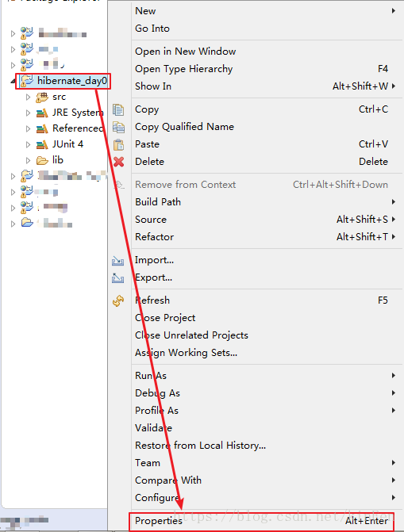Click the src package folder icon
404x532 pixels.
(x=42, y=98)
